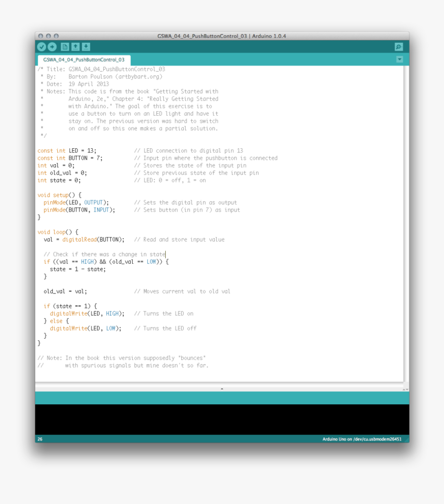Click the window title 'GSWA_04_04_PushButtonControl_03 | Arduino 1.0.4'

click(221, 36)
